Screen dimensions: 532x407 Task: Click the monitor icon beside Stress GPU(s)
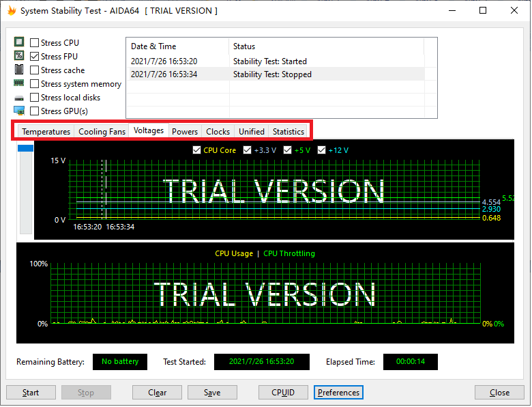coord(19,111)
